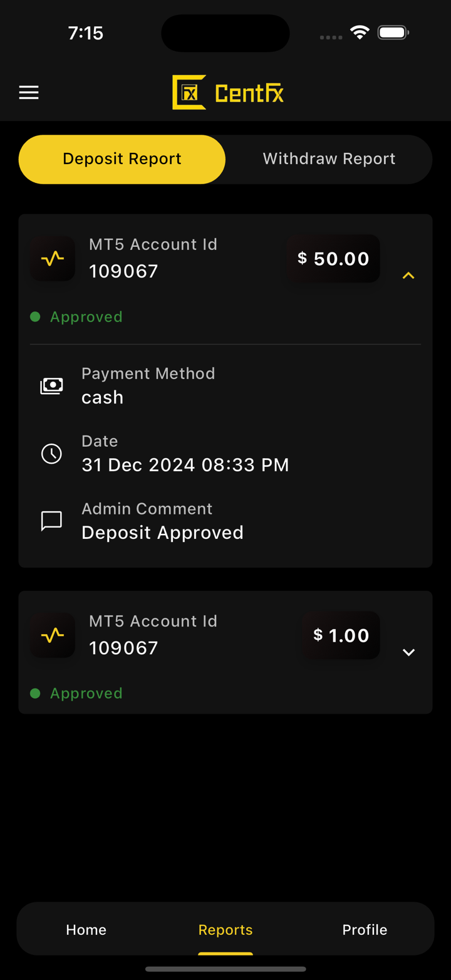Tap the cash payment method icon
The height and width of the screenshot is (980, 451).
51,386
